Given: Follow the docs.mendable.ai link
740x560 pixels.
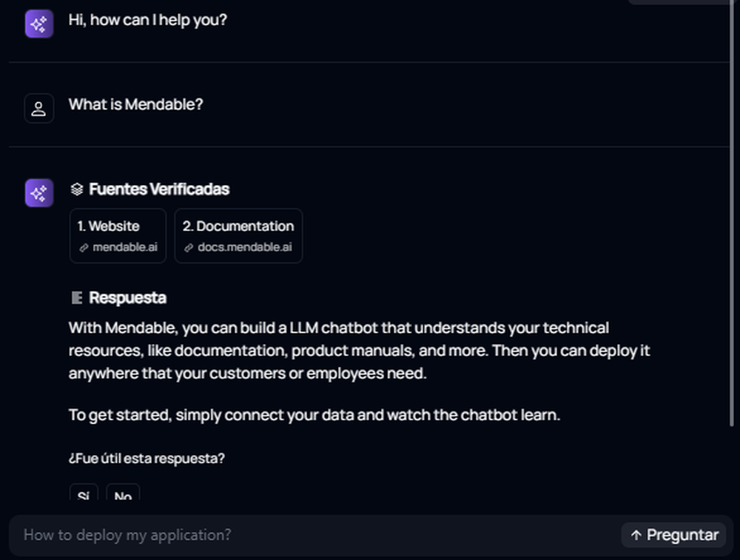Looking at the screenshot, I should (x=245, y=247).
